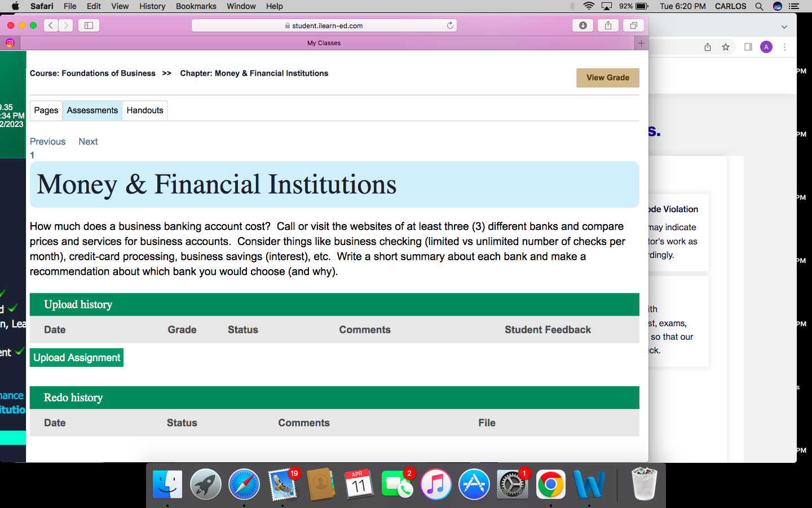Switch to the Assessments tab

tap(92, 111)
